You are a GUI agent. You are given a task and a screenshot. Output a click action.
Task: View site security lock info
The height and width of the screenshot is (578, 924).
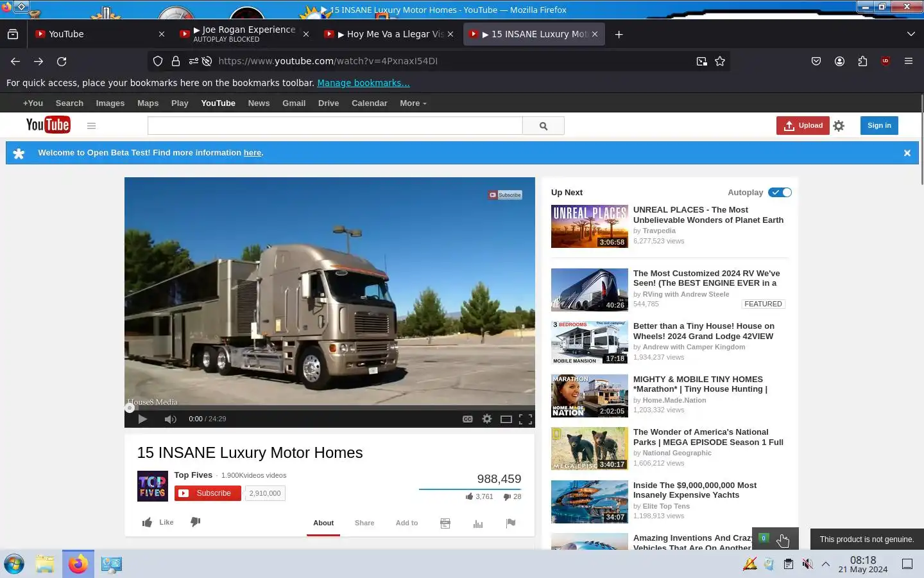pyautogui.click(x=175, y=61)
